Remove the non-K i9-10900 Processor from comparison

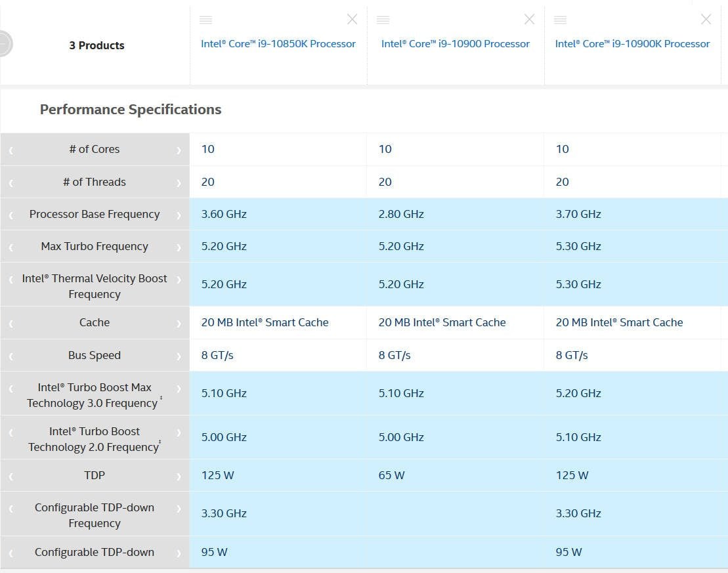click(x=529, y=19)
